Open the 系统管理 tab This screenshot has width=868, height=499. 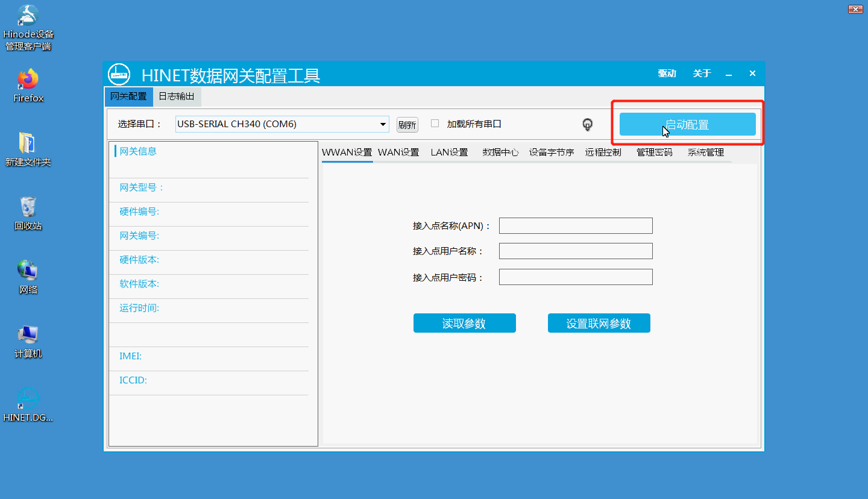pos(705,152)
